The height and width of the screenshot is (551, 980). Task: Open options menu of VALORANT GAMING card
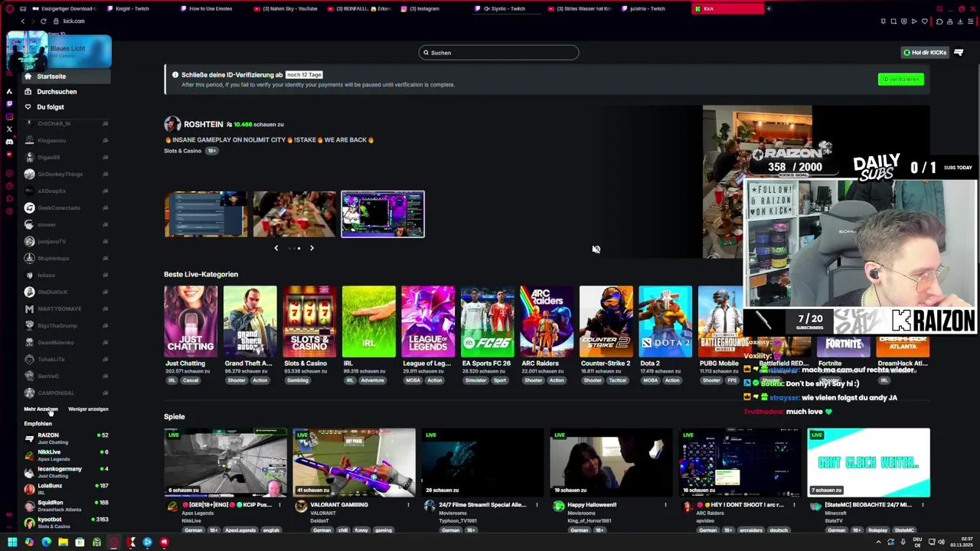tap(408, 505)
